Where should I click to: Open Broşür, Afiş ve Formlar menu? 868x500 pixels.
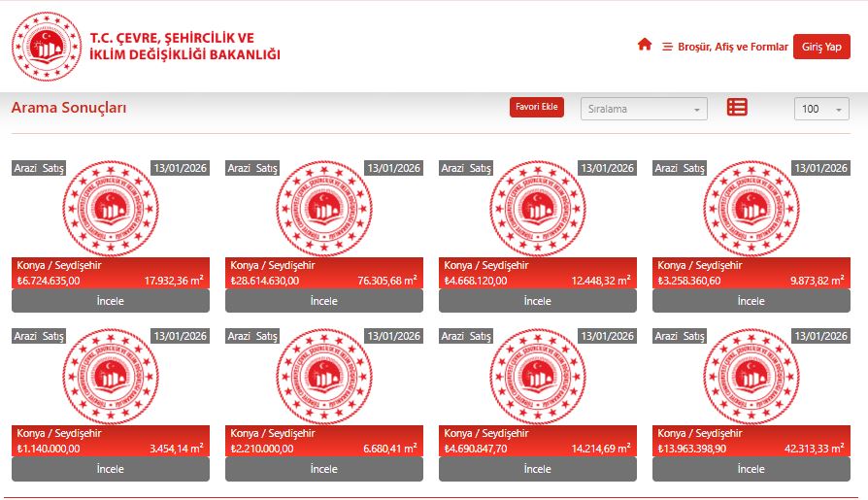coord(725,47)
